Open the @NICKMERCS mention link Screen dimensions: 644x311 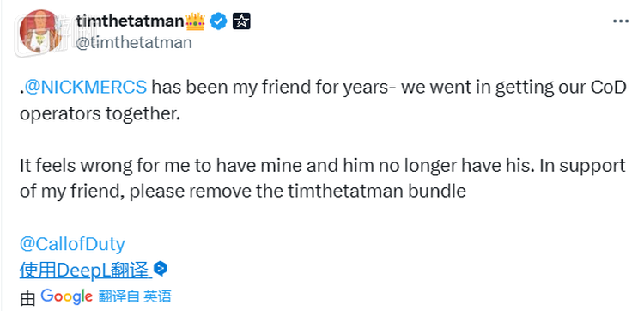click(85, 87)
